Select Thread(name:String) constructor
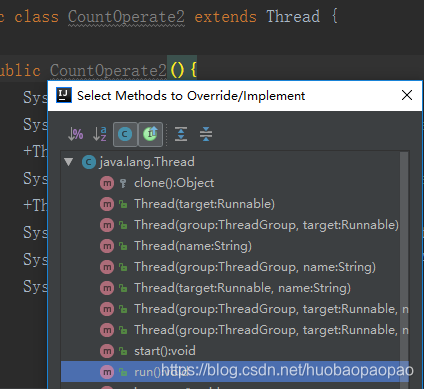Image resolution: width=424 pixels, height=389 pixels. [x=193, y=246]
